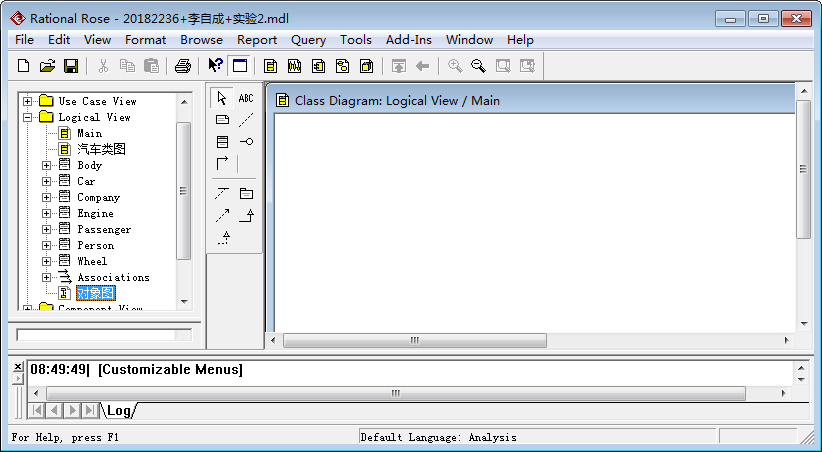Print the diagram with the printer icon
Image resolution: width=822 pixels, height=452 pixels.
tap(183, 66)
